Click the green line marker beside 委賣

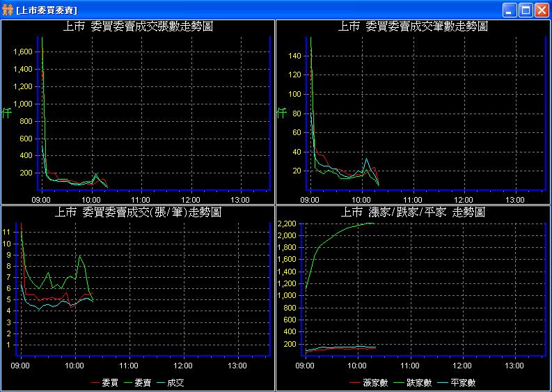point(128,383)
